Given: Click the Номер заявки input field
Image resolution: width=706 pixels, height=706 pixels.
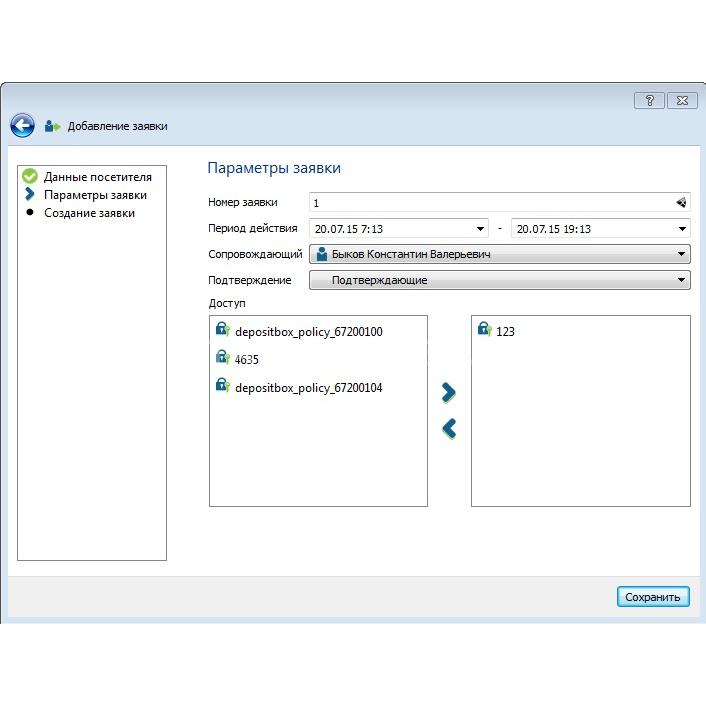Looking at the screenshot, I should tap(499, 203).
